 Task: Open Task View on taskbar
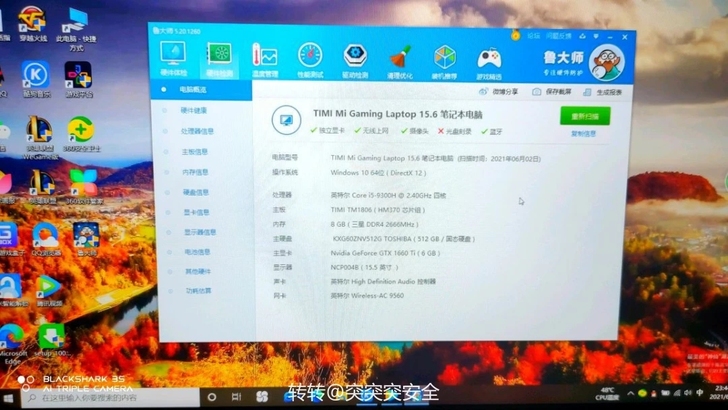pyautogui.click(x=236, y=397)
